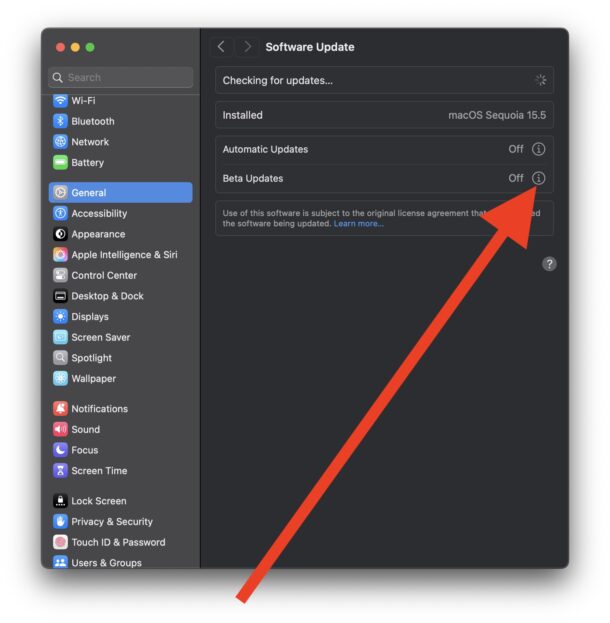Open Touch ID & Password settings
This screenshot has height=623, width=610.
118,542
